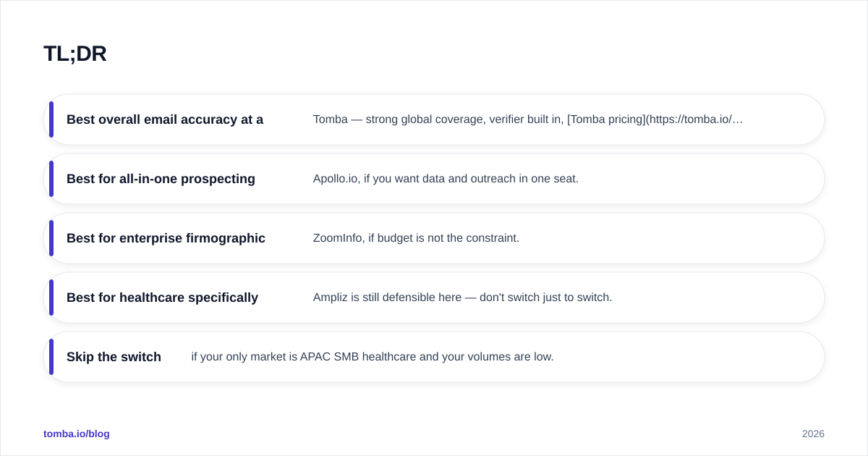
Task: Click the Apollo.io description text
Action: click(446, 179)
